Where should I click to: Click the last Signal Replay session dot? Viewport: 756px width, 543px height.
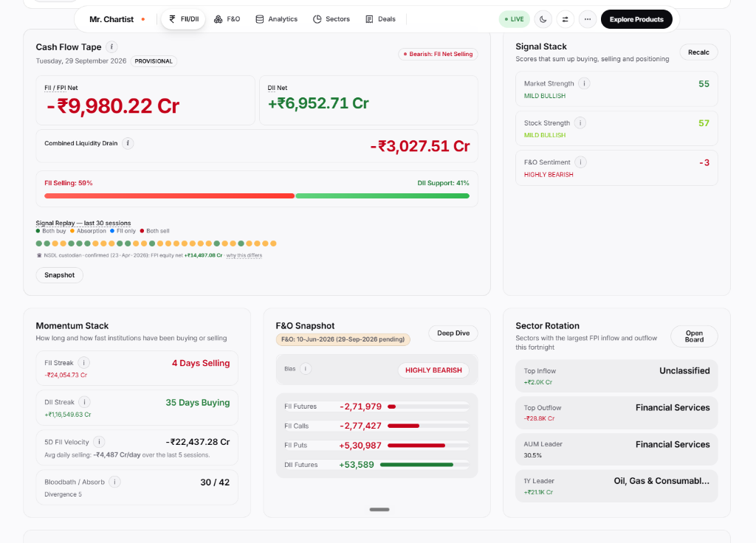[273, 243]
